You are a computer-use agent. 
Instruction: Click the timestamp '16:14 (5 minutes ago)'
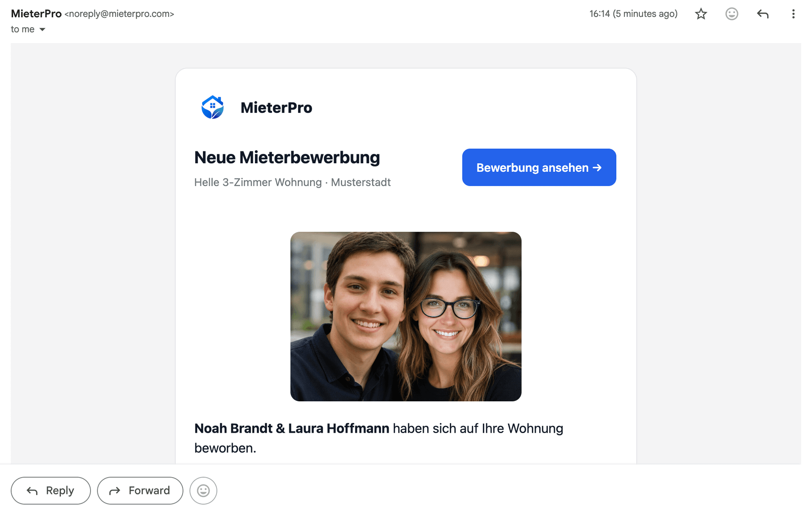pos(634,14)
